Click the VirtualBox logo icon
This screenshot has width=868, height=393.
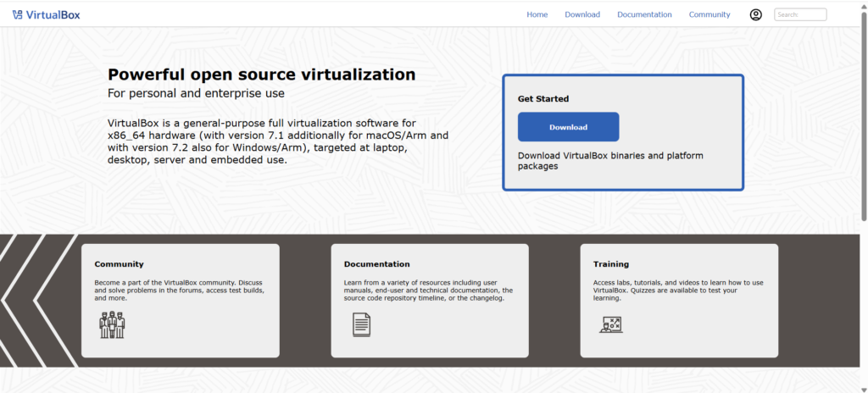(18, 14)
